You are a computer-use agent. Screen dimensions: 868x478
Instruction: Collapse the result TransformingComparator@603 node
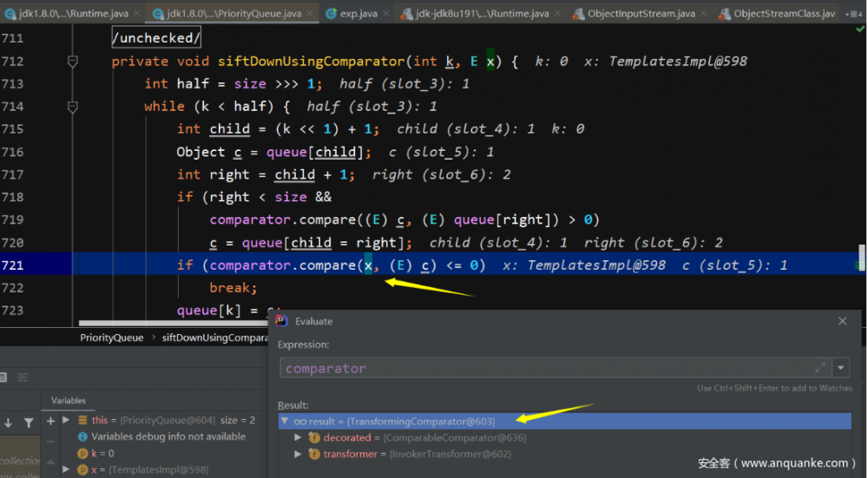pyautogui.click(x=285, y=421)
